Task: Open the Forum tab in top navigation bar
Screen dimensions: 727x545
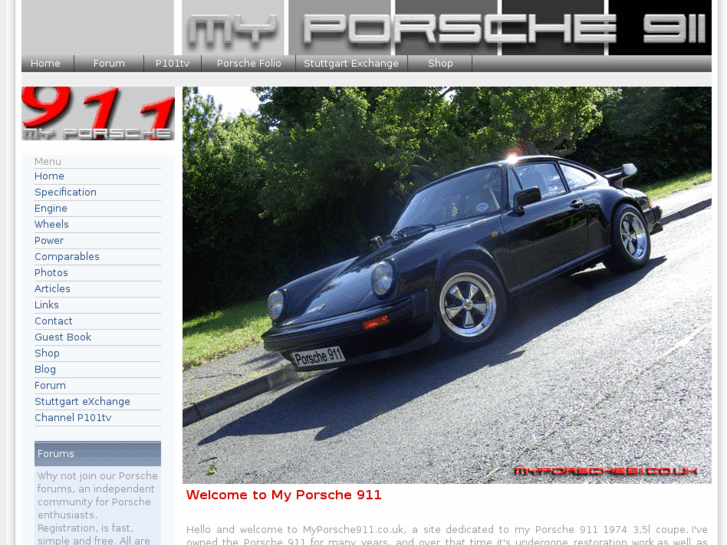Action: pos(109,64)
